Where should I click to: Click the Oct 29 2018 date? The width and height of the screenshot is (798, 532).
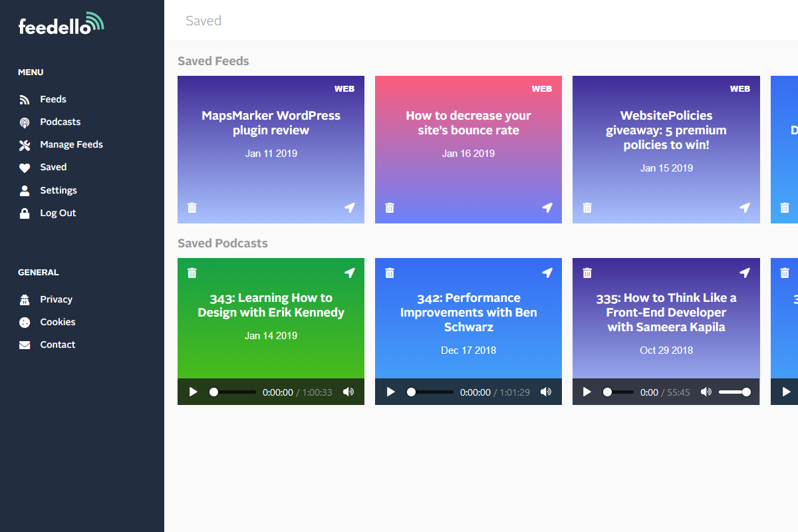click(x=666, y=350)
